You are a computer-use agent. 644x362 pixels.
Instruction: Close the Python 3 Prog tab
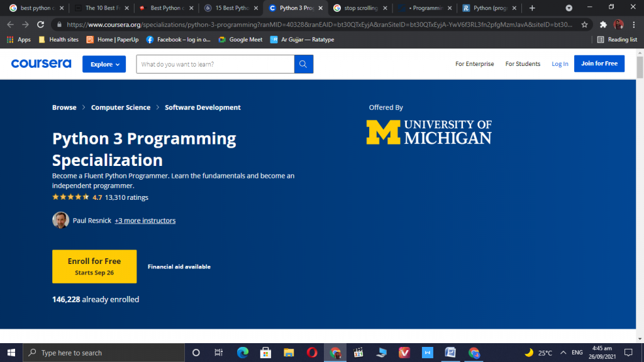click(x=320, y=8)
